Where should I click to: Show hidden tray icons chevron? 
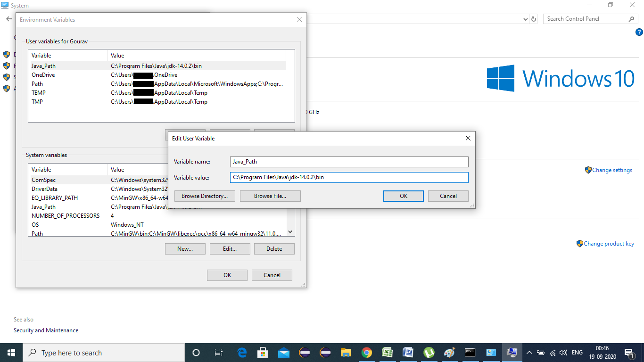point(529,353)
